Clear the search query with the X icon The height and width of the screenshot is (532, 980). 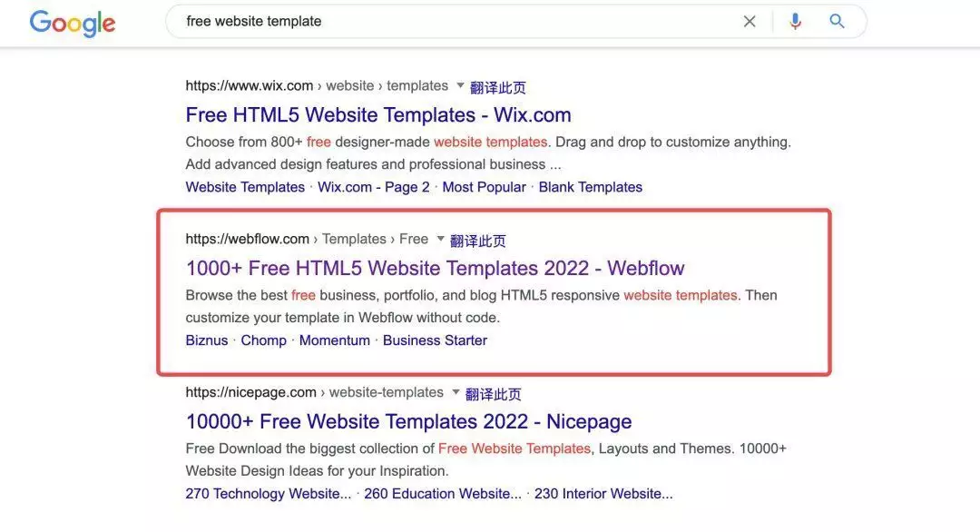750,22
